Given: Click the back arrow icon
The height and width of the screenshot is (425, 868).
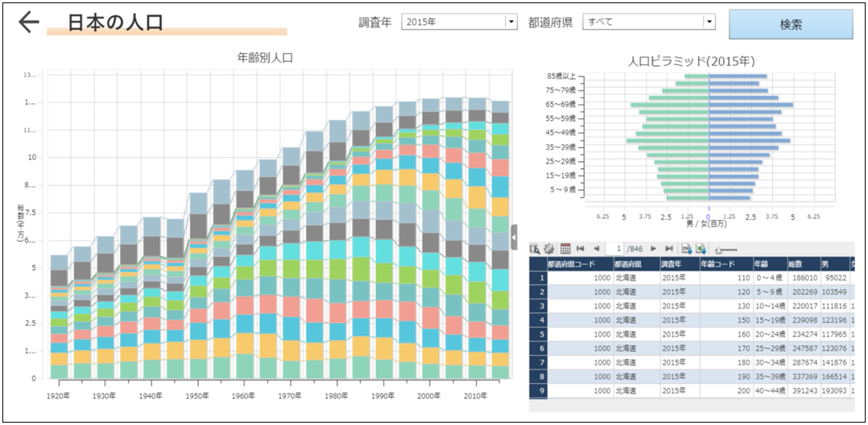Looking at the screenshot, I should (29, 23).
